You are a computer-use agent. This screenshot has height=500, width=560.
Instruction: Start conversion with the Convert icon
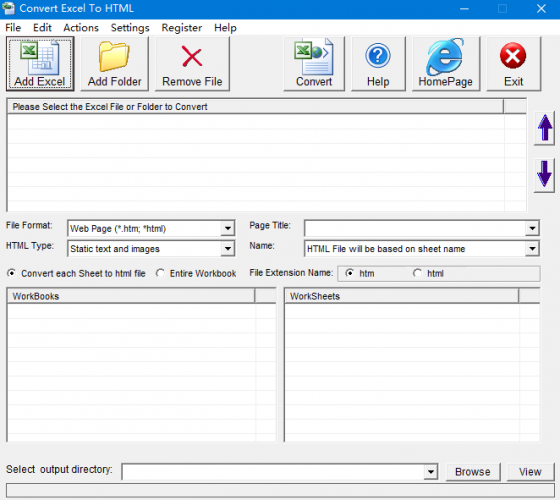coord(314,64)
